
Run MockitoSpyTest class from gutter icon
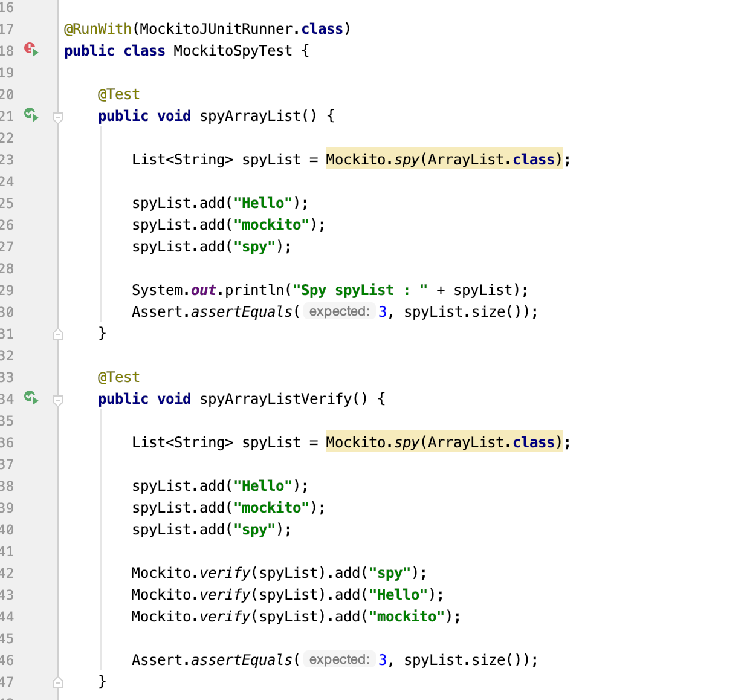[x=31, y=49]
